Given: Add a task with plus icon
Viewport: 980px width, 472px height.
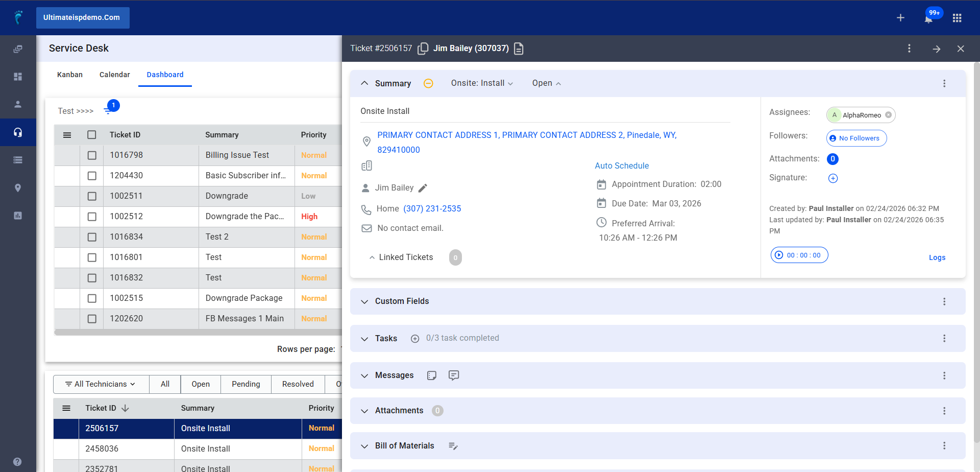Looking at the screenshot, I should tap(415, 339).
